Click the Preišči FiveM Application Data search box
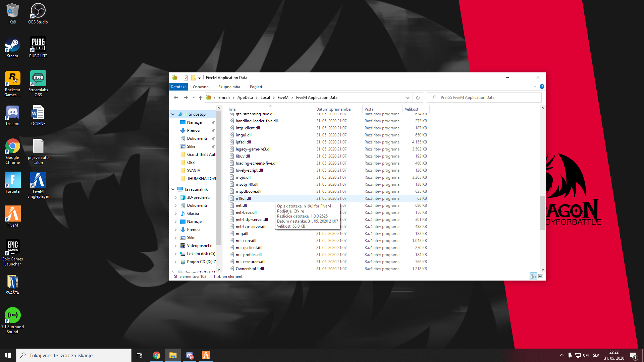 (x=483, y=97)
